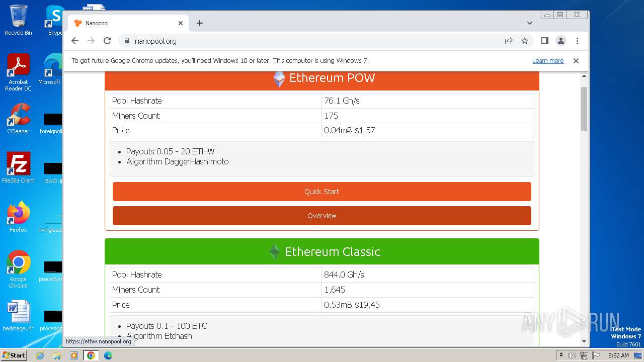The height and width of the screenshot is (362, 644).
Task: Reload the Nanopool page
Action: pos(107,41)
